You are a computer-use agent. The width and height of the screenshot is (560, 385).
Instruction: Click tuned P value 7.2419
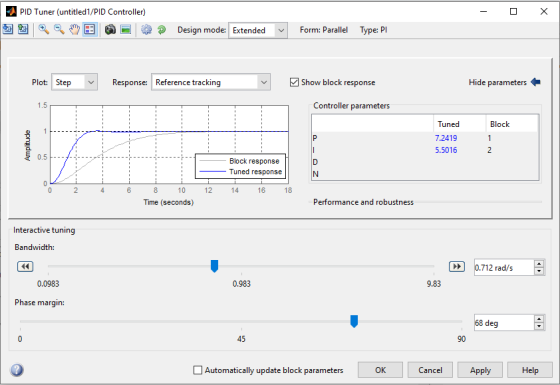(x=446, y=138)
